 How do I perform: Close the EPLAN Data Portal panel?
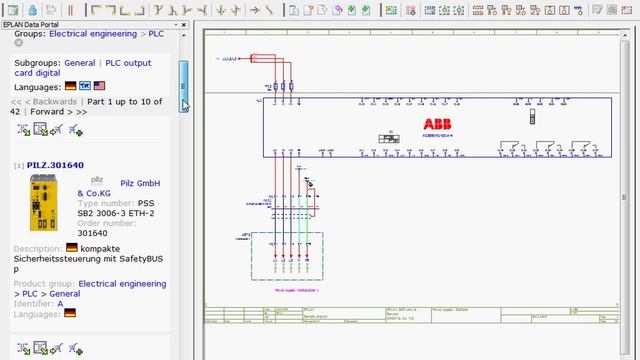click(x=184, y=24)
